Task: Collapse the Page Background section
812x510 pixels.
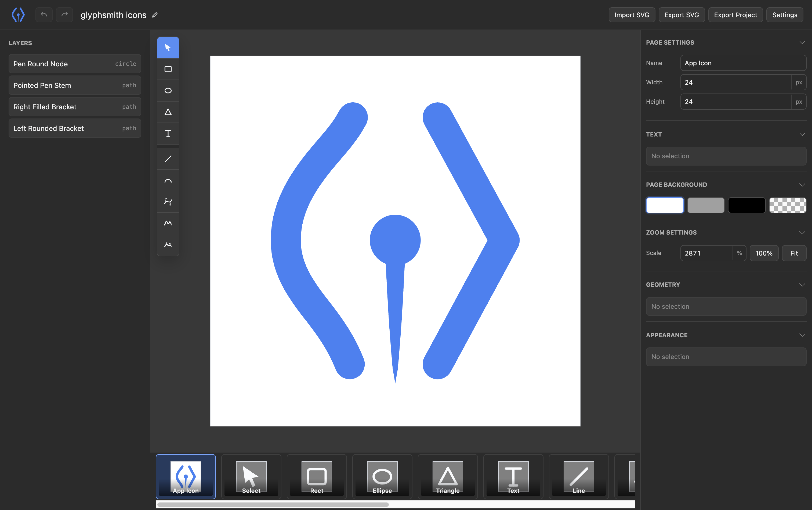Action: [802, 185]
